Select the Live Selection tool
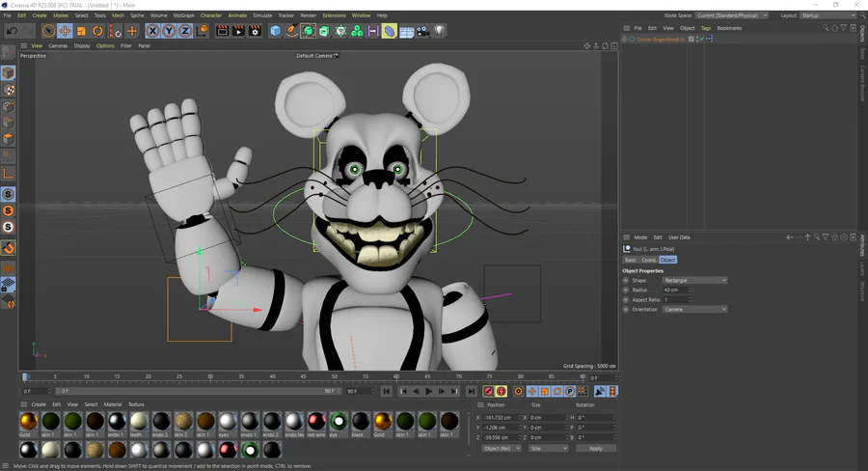Screen dimensions: 868x471 49,31
